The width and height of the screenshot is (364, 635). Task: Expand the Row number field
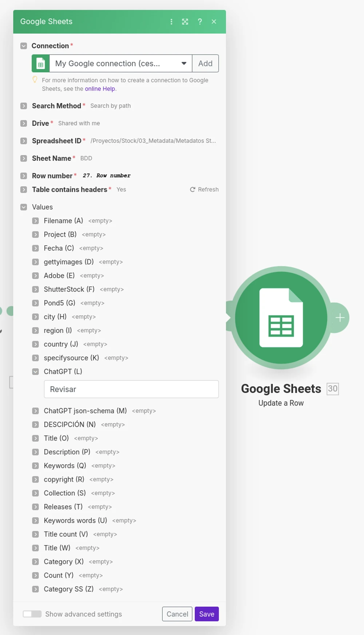tap(24, 176)
